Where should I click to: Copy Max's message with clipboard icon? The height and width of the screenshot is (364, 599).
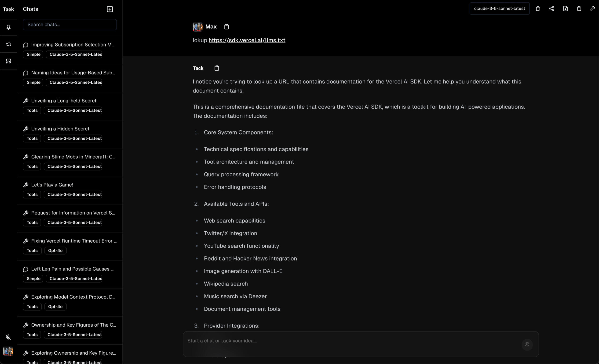(226, 27)
